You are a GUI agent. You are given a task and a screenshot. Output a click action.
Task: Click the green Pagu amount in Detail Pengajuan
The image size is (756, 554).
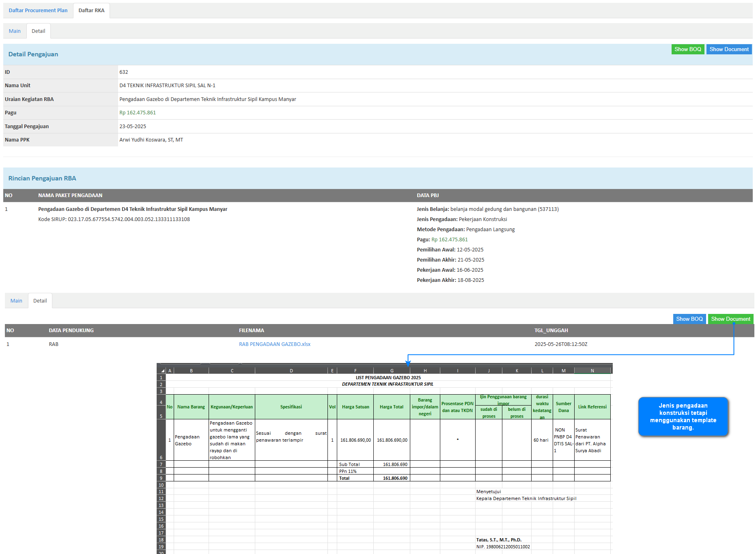point(138,113)
